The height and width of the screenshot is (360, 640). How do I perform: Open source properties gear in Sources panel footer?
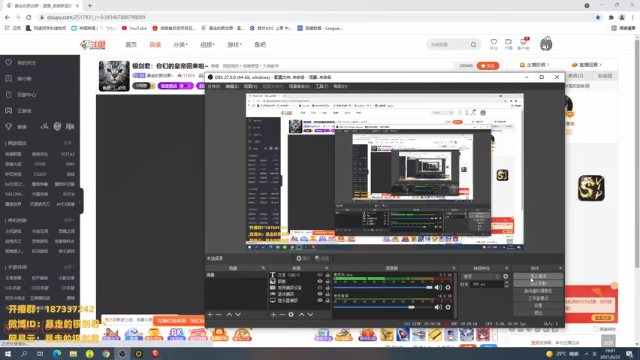coord(291,315)
